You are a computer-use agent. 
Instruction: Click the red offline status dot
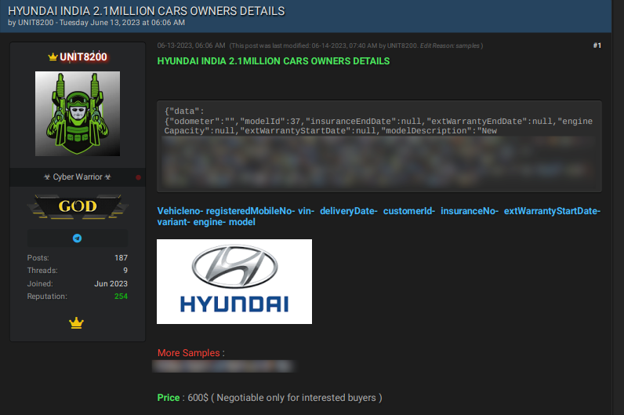click(138, 177)
